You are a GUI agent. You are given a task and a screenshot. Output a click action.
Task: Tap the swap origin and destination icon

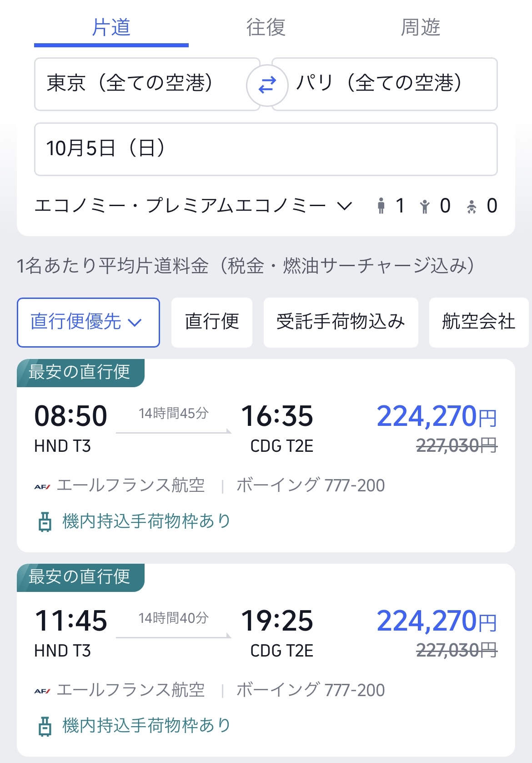click(x=267, y=85)
